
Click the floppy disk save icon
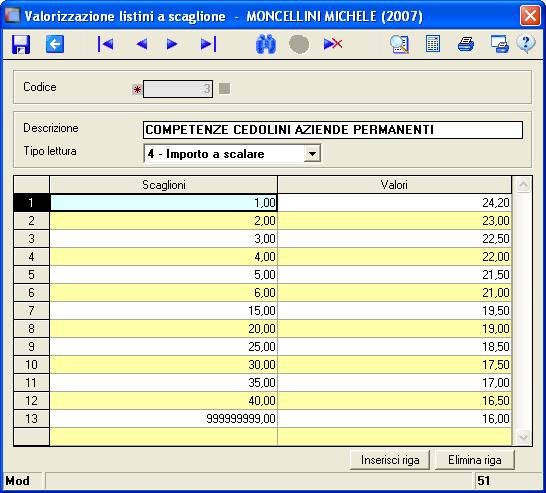point(21,44)
